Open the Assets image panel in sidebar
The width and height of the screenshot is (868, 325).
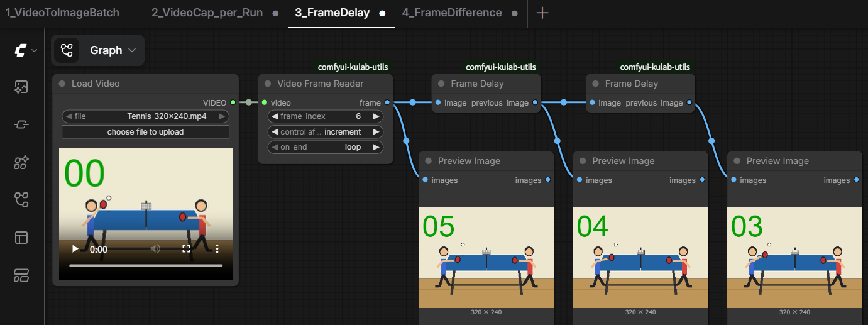tap(21, 87)
